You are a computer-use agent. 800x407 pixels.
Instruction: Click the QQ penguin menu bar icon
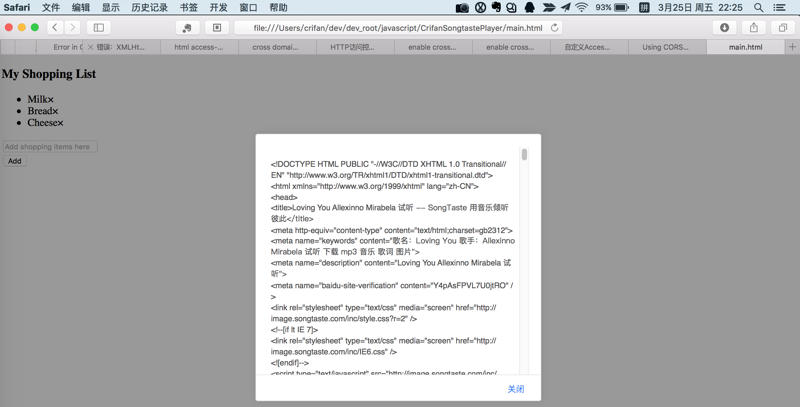[530, 7]
